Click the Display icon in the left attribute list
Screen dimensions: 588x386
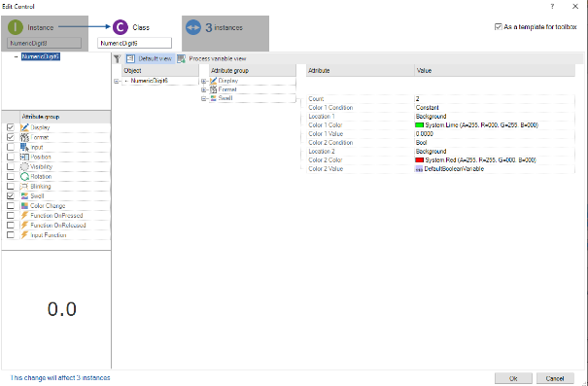point(24,127)
